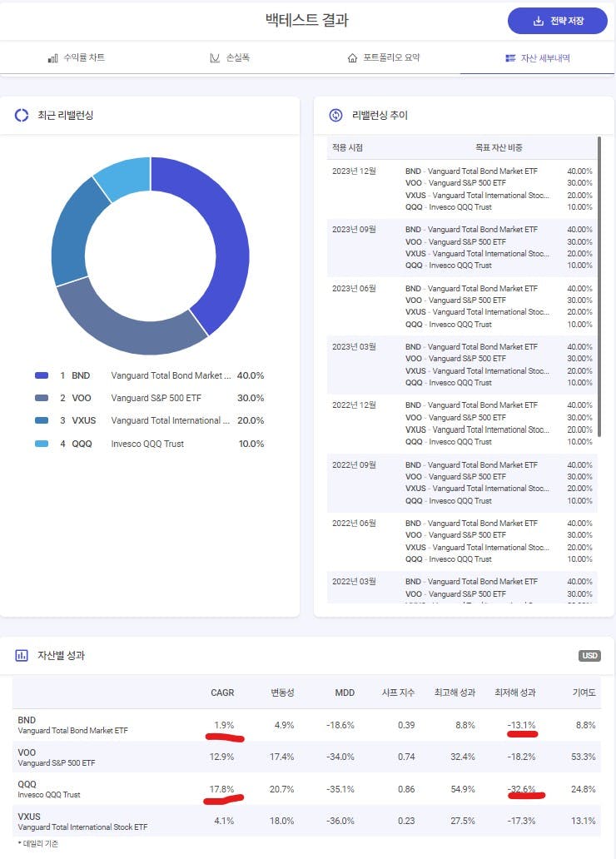Go to the 포트폴리오 요약 tab

point(384,57)
